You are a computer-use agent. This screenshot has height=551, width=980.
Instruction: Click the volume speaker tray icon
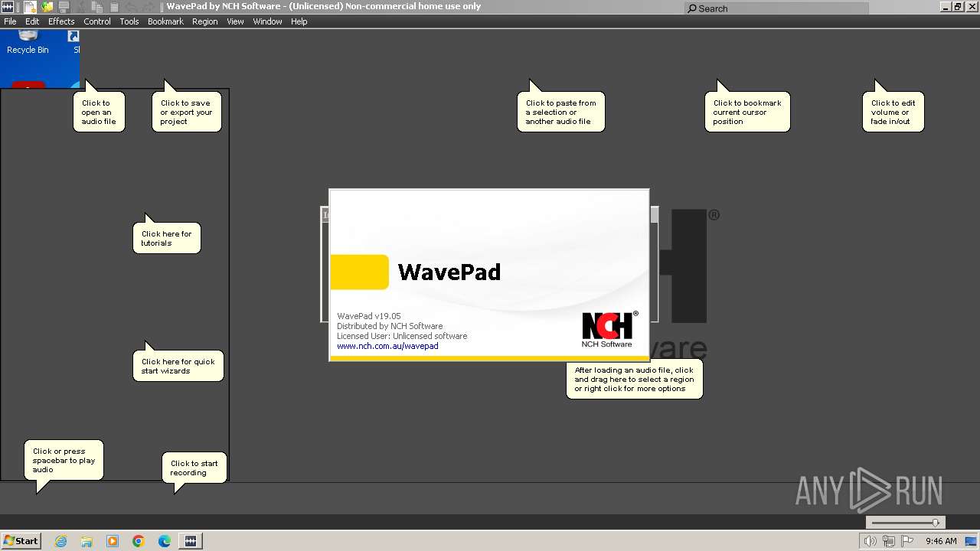870,541
